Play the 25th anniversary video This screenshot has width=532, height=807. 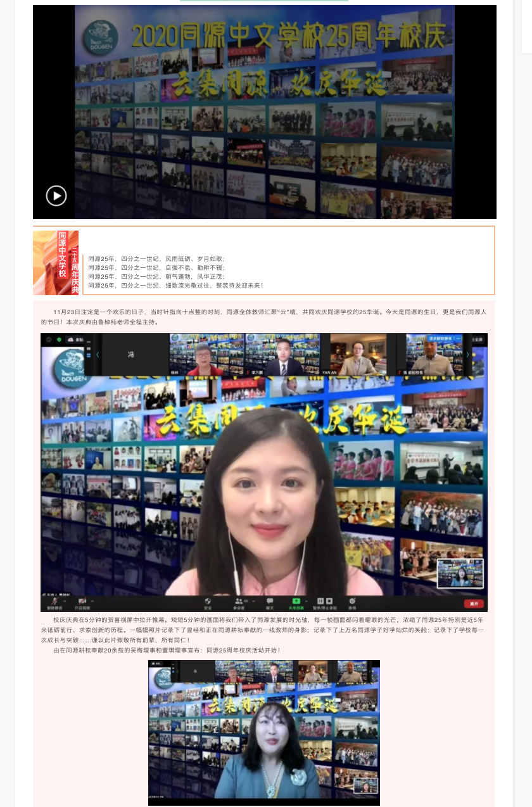56,196
